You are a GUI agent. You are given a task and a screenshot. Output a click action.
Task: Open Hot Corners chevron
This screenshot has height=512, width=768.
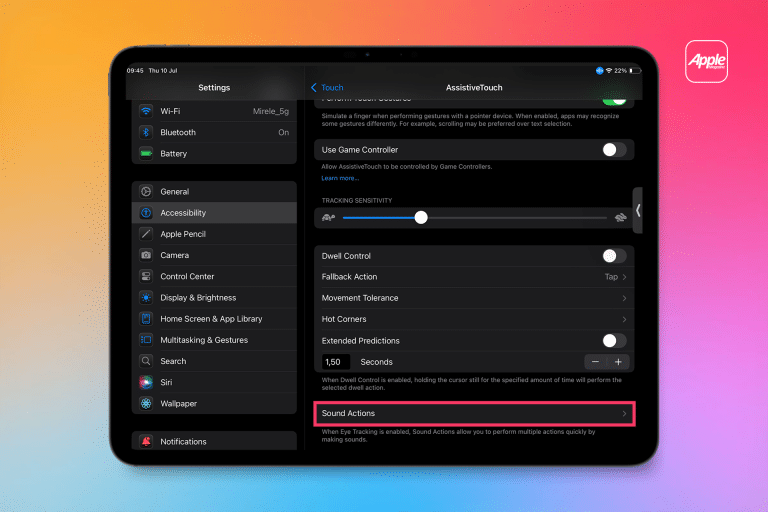pos(624,319)
